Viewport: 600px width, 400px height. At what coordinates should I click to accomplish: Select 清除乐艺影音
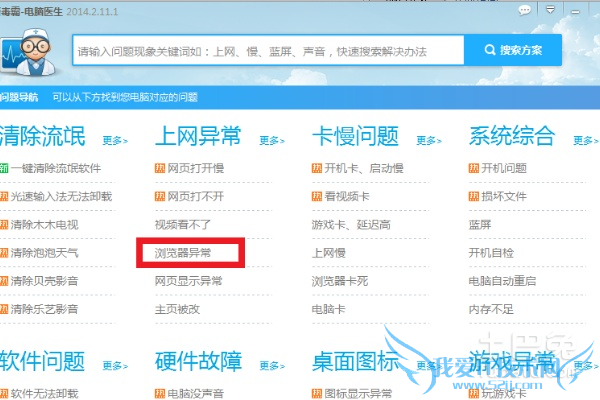click(x=44, y=309)
